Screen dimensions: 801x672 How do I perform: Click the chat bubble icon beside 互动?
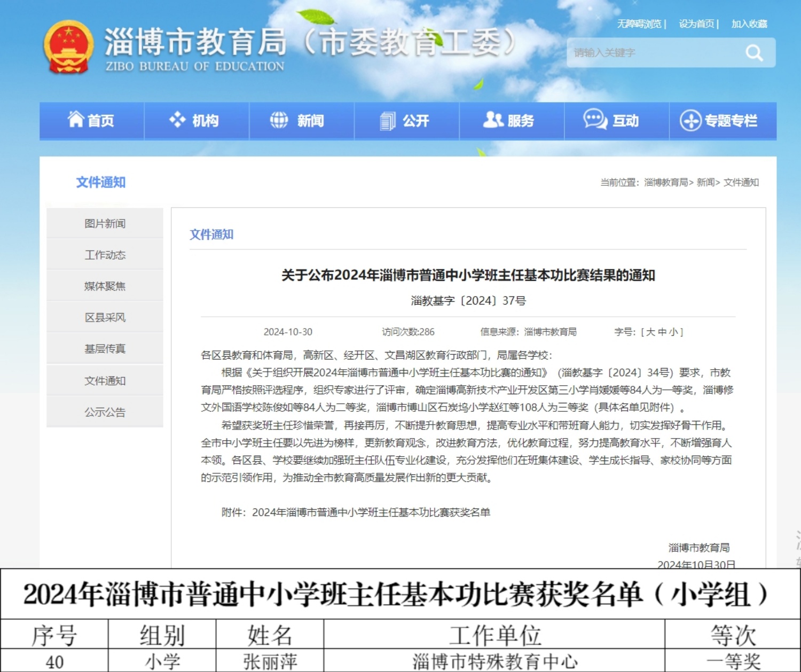[x=594, y=120]
